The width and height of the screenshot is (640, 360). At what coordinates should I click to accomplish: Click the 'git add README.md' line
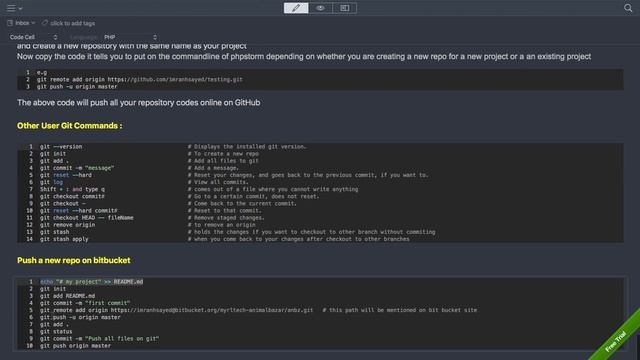tap(67, 296)
